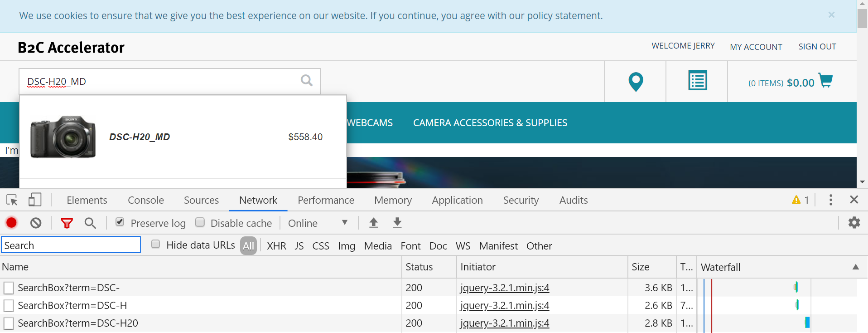Viewport: 868px width, 333px height.
Task: Import a HAR file with the upload arrow
Action: point(373,223)
